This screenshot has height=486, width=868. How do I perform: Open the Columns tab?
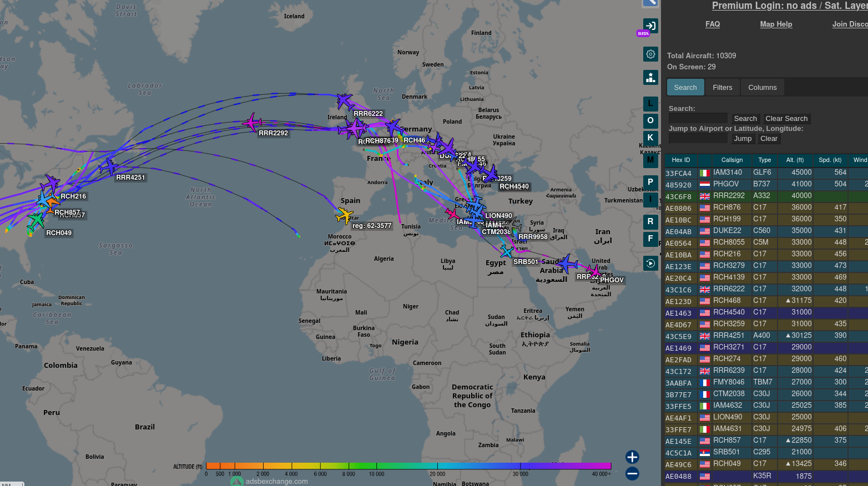[763, 88]
